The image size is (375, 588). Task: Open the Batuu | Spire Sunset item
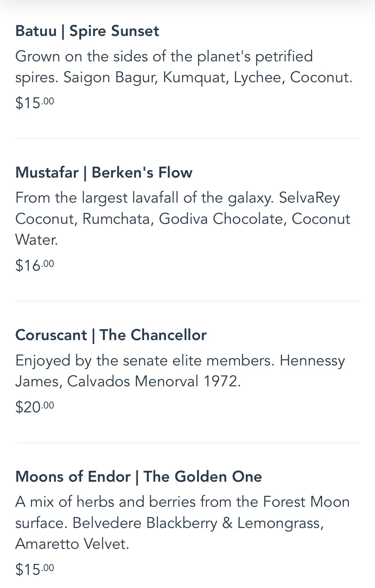pos(87,31)
